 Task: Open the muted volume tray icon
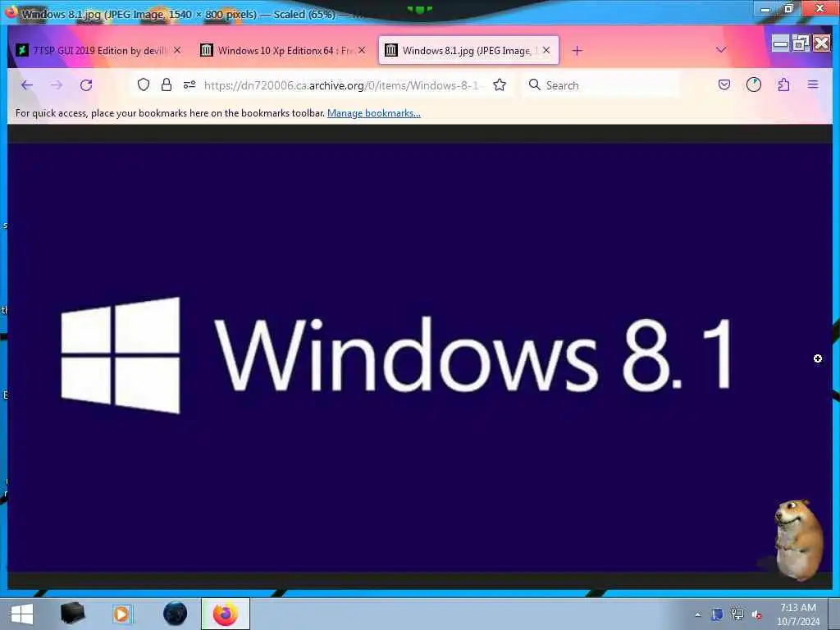[757, 615]
